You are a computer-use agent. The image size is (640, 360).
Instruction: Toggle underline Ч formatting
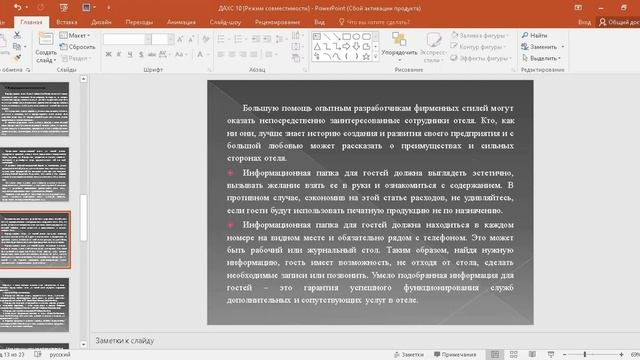click(130, 54)
